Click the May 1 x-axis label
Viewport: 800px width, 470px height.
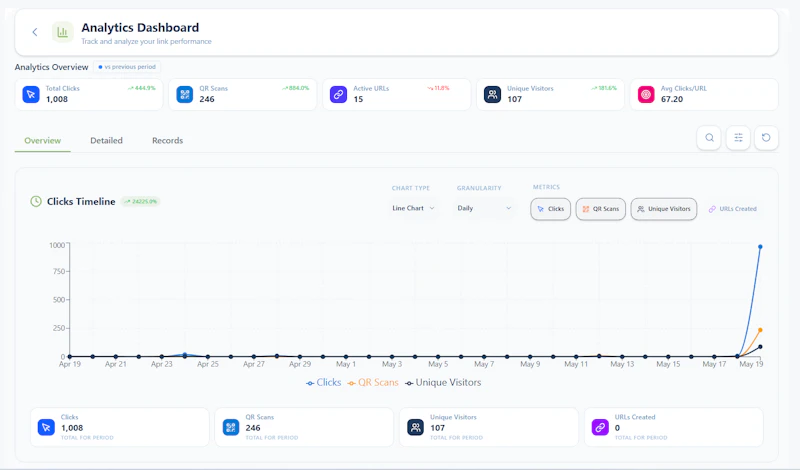(346, 364)
